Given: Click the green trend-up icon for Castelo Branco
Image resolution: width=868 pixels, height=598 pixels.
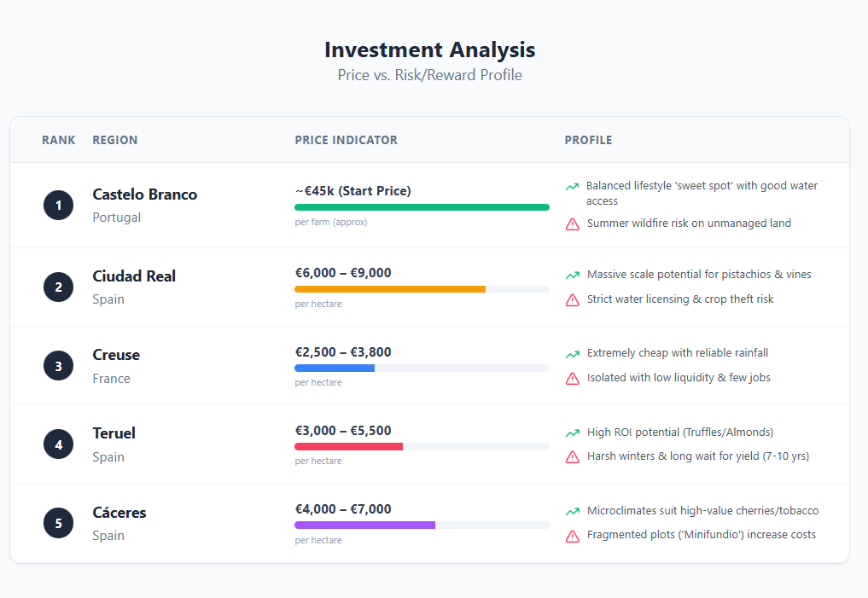Looking at the screenshot, I should pos(572,186).
